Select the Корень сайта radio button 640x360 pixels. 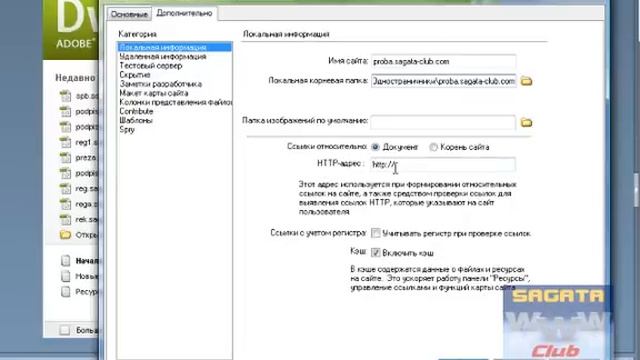(433, 147)
